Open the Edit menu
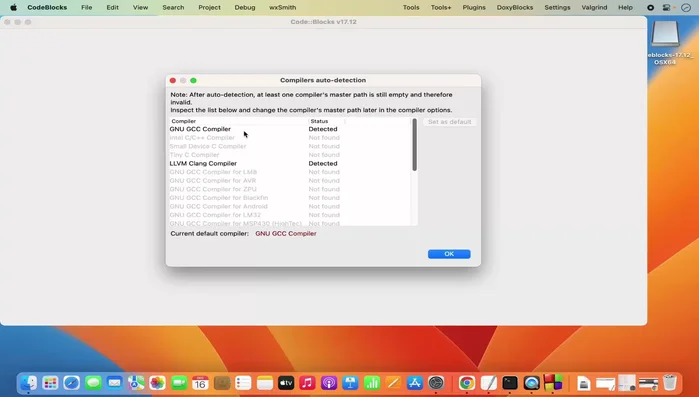 point(112,8)
